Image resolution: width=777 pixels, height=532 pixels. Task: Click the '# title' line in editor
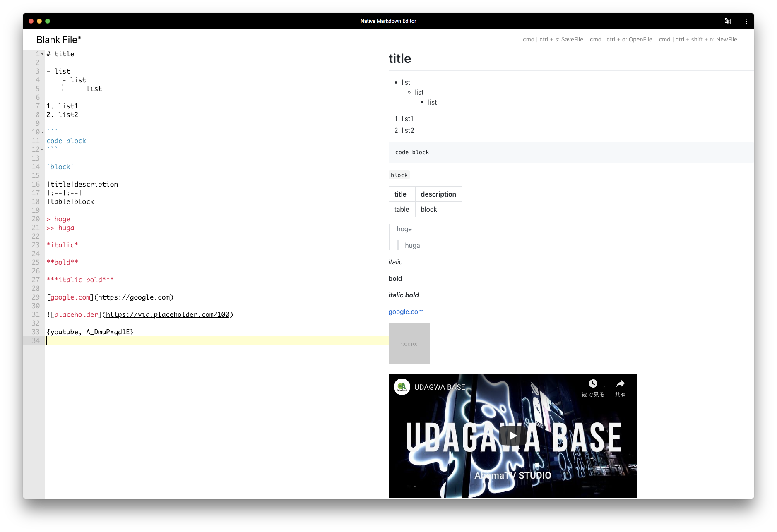tap(60, 54)
